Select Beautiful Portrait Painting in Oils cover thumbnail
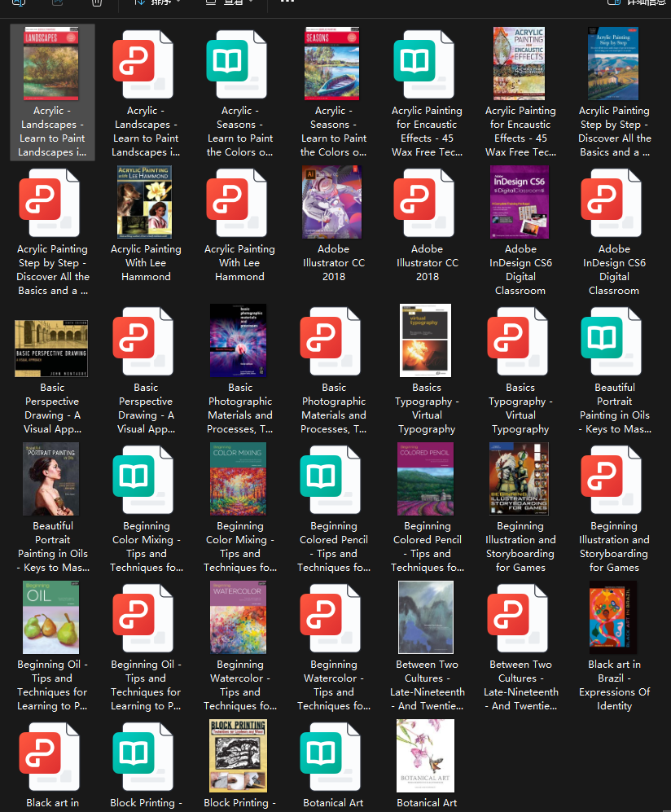Viewport: 671px width, 812px height. [x=51, y=479]
